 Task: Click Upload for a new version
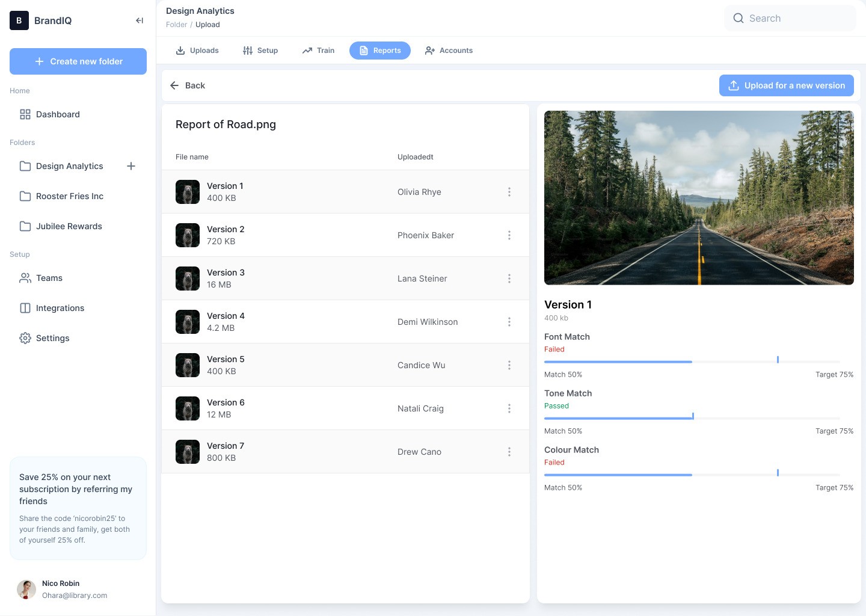coord(786,85)
